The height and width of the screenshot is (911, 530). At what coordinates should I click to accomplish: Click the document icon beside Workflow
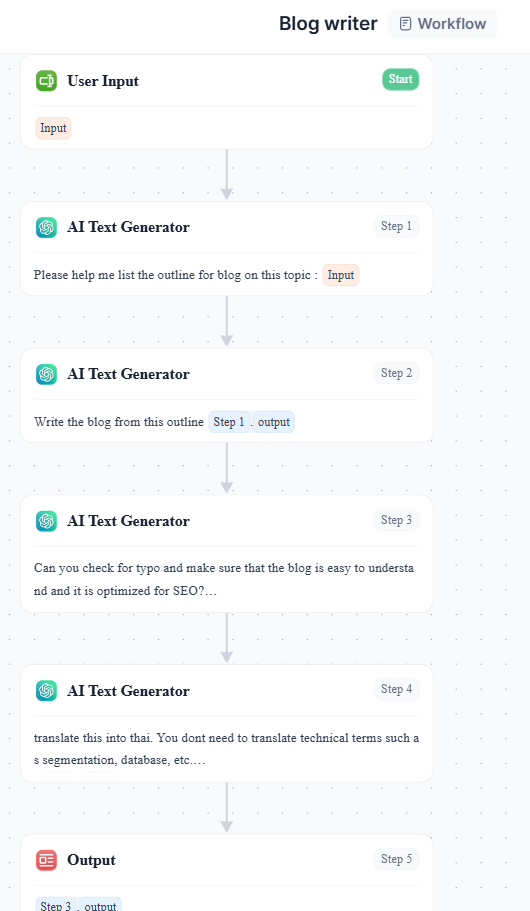406,24
